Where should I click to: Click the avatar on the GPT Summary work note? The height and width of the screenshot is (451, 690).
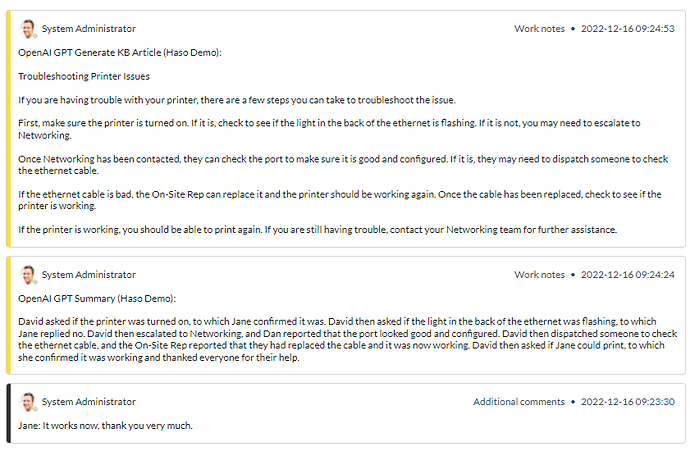(28, 274)
